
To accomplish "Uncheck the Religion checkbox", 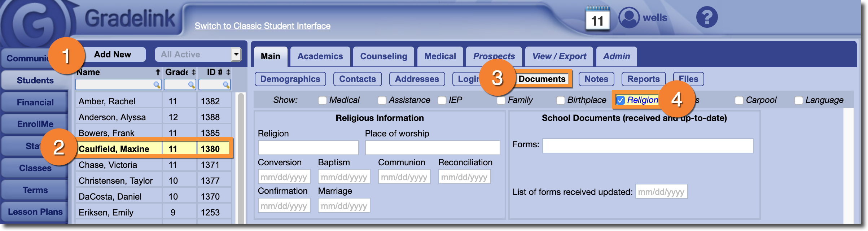I will [x=620, y=100].
